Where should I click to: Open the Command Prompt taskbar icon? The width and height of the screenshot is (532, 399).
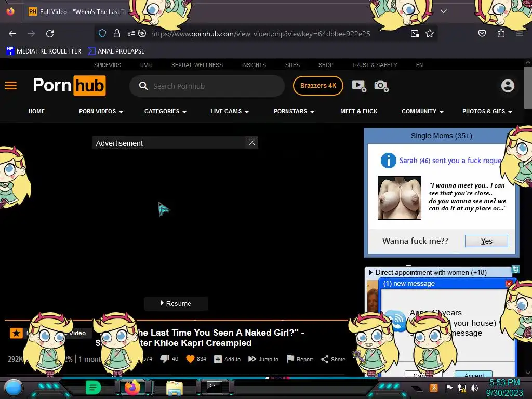click(215, 387)
